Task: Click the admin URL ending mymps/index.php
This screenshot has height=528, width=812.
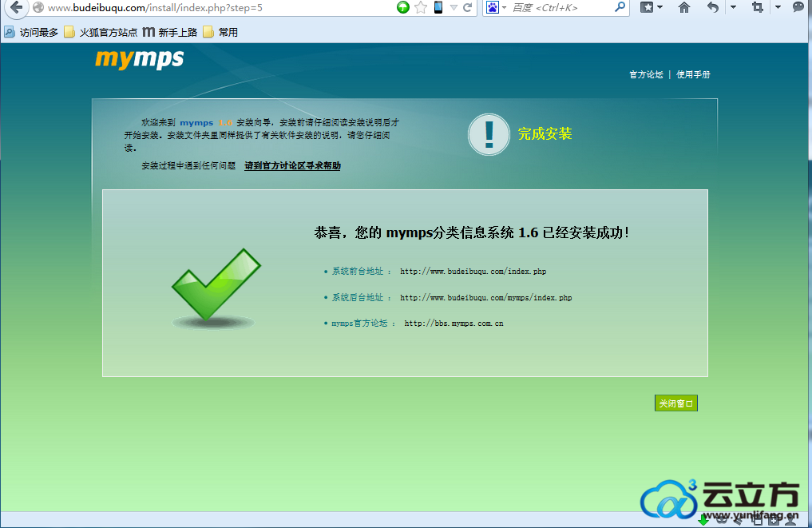Action: pos(485,298)
